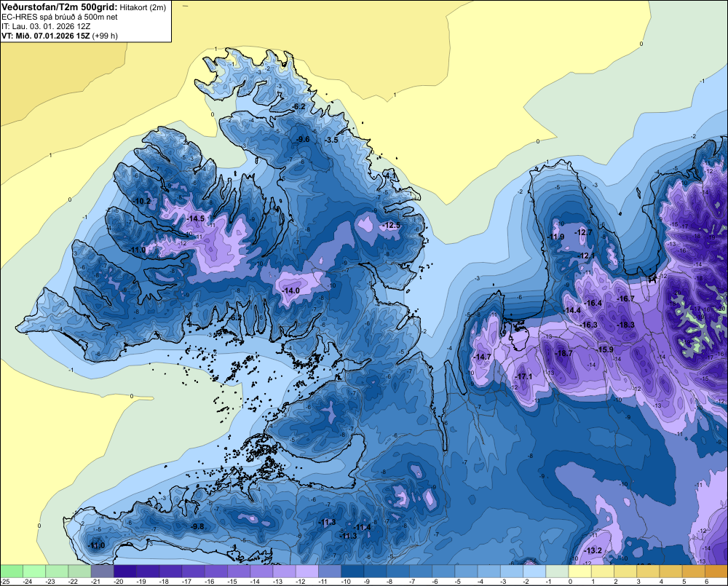Click the -16.4 temperature label
Screen dimensions: 728x586
pyautogui.click(x=593, y=304)
